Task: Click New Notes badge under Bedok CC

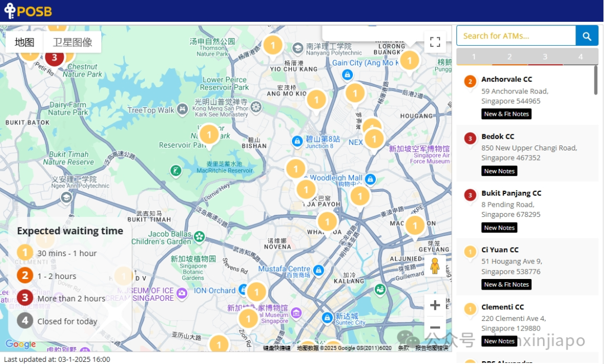Action: 499,171
